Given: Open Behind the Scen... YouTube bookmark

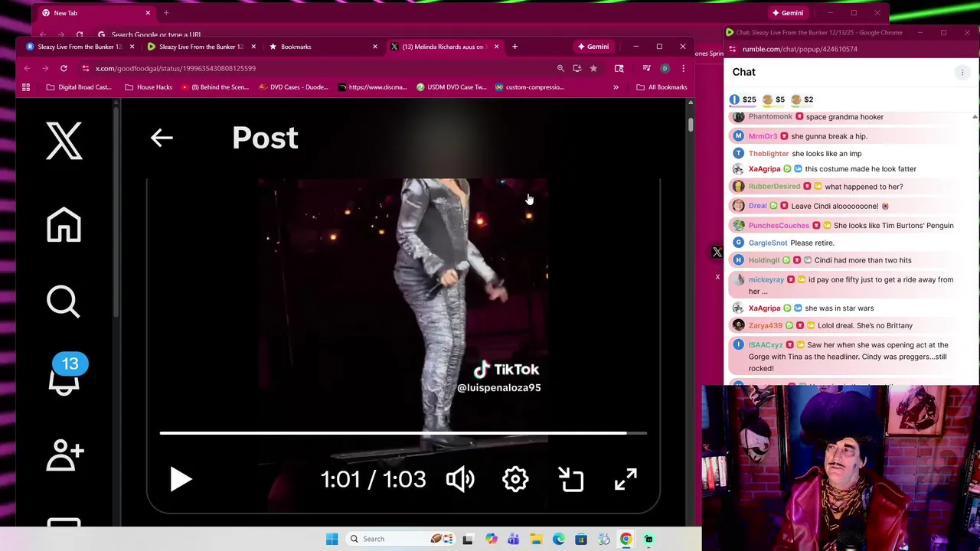Looking at the screenshot, I should click(214, 87).
